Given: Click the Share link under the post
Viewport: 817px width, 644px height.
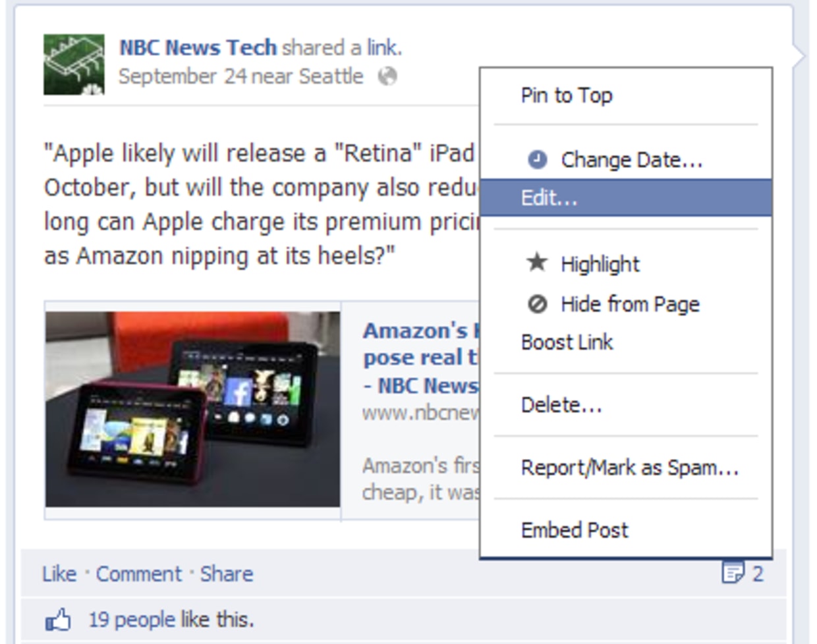Looking at the screenshot, I should 227,574.
